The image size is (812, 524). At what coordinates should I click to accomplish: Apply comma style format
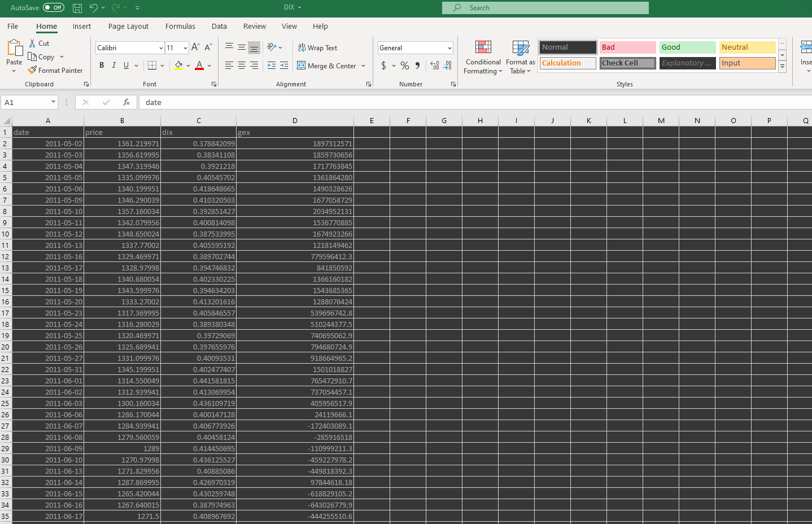(417, 65)
